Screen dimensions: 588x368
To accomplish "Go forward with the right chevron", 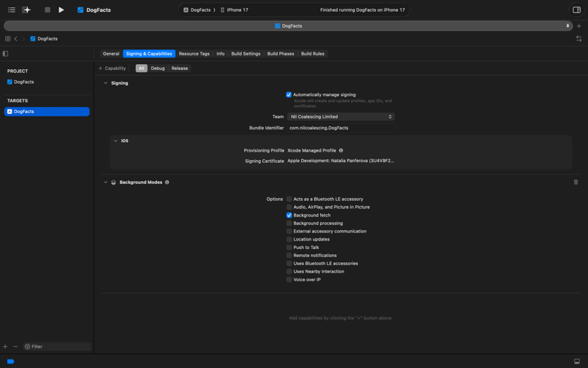I will click(x=24, y=39).
